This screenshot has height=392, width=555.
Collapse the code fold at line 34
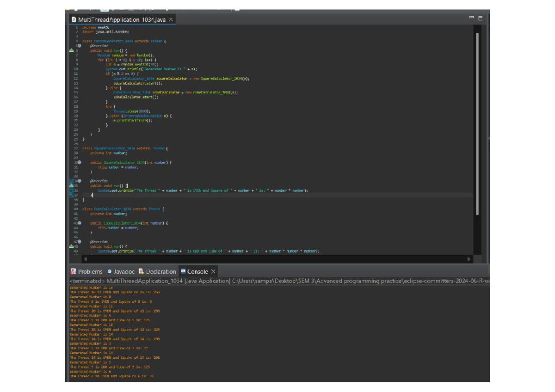click(79, 181)
